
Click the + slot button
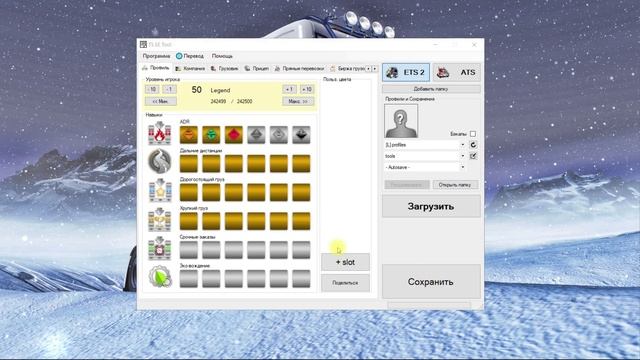345,262
